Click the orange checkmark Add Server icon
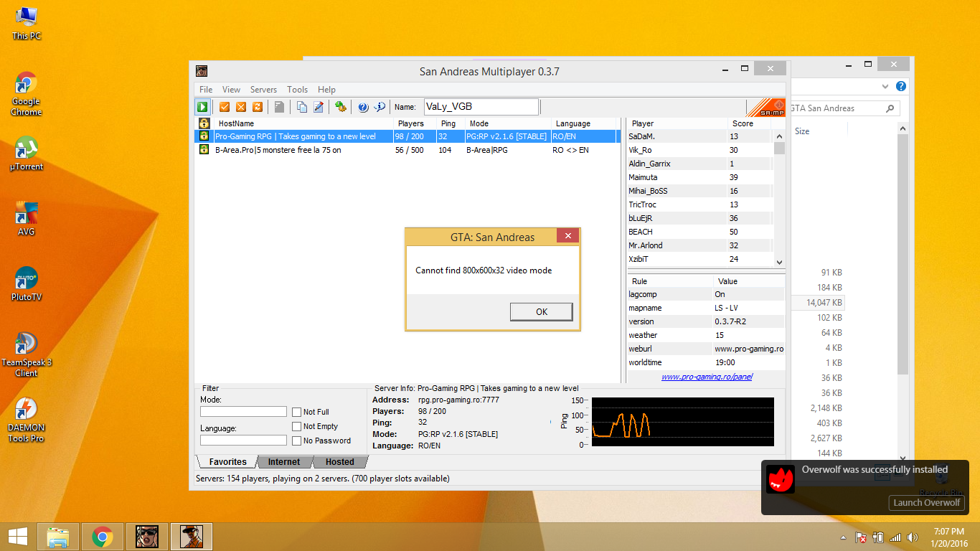 click(x=225, y=107)
